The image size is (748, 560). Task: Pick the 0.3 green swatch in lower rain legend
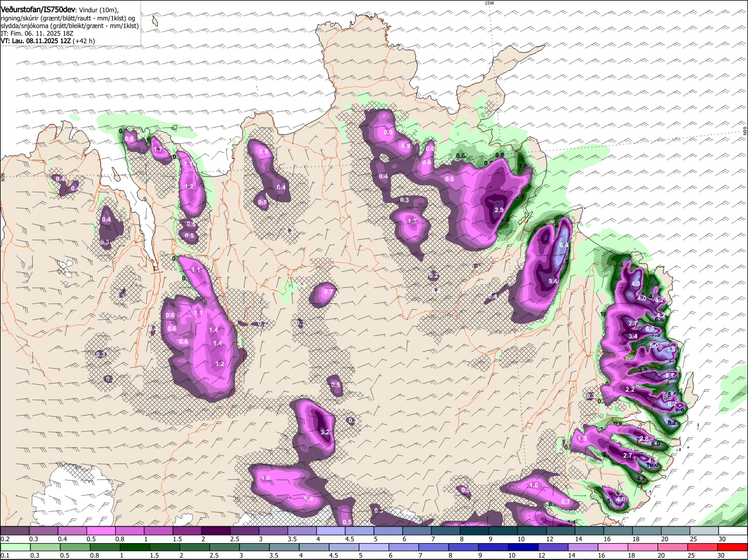tap(45, 547)
